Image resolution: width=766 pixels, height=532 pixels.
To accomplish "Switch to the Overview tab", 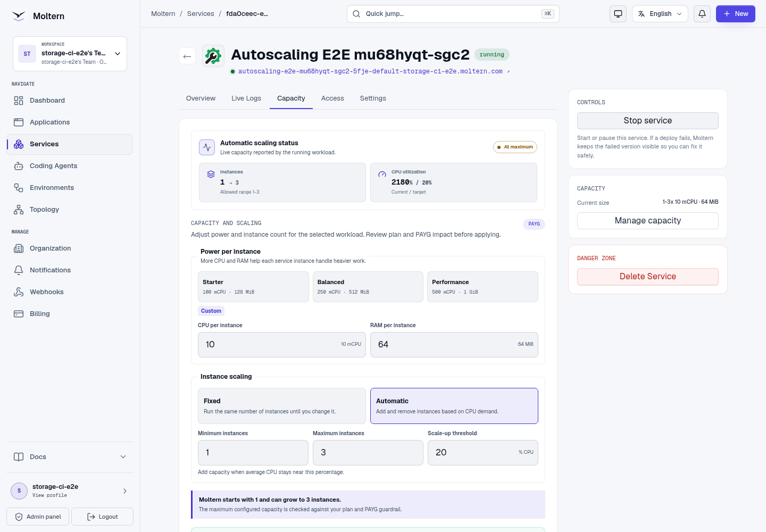I will [x=201, y=98].
